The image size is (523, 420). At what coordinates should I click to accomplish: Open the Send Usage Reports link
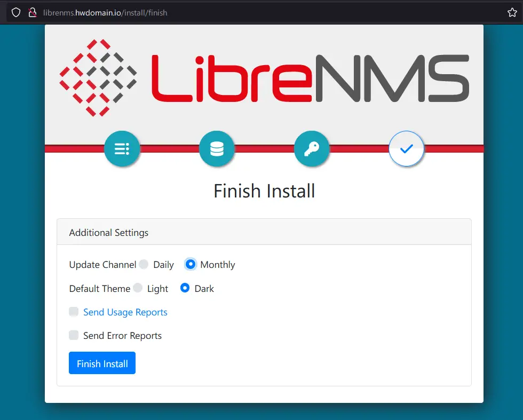[x=125, y=312]
